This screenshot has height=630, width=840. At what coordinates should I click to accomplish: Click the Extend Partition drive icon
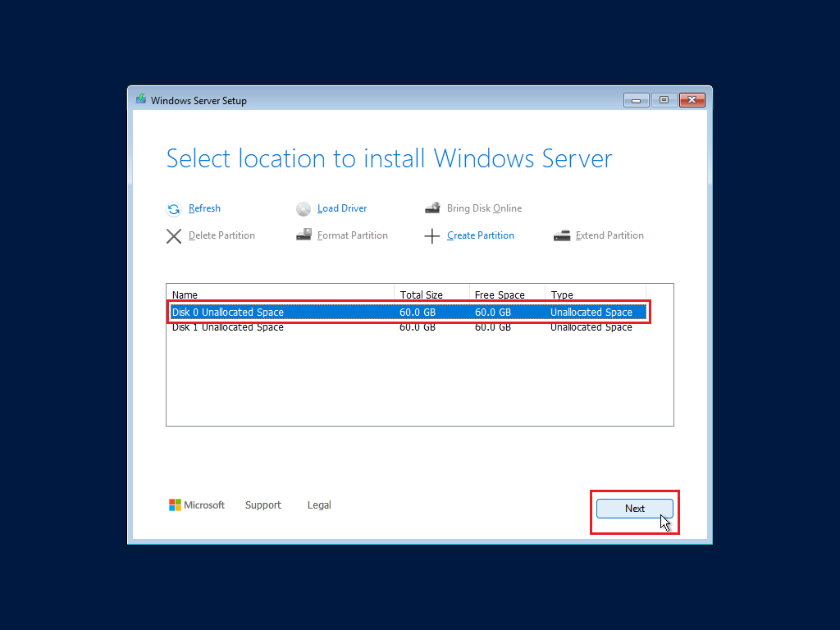(562, 235)
